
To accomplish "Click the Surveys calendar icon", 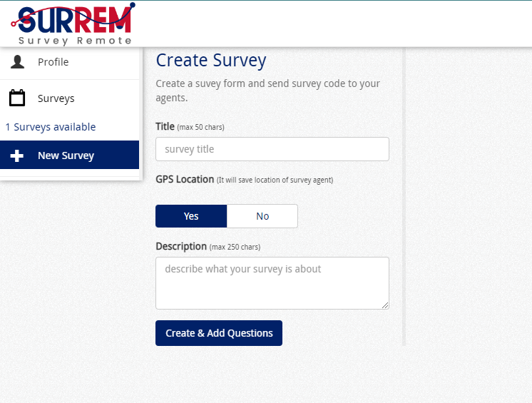I will tap(17, 98).
